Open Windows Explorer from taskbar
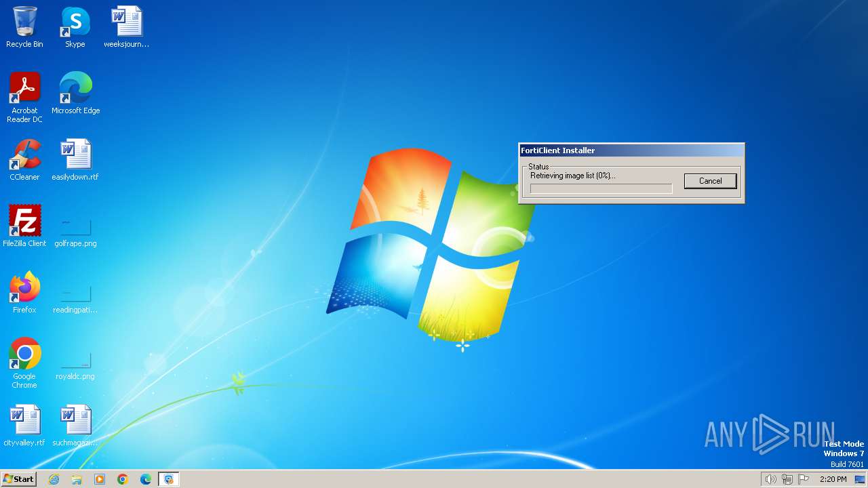 click(x=77, y=479)
